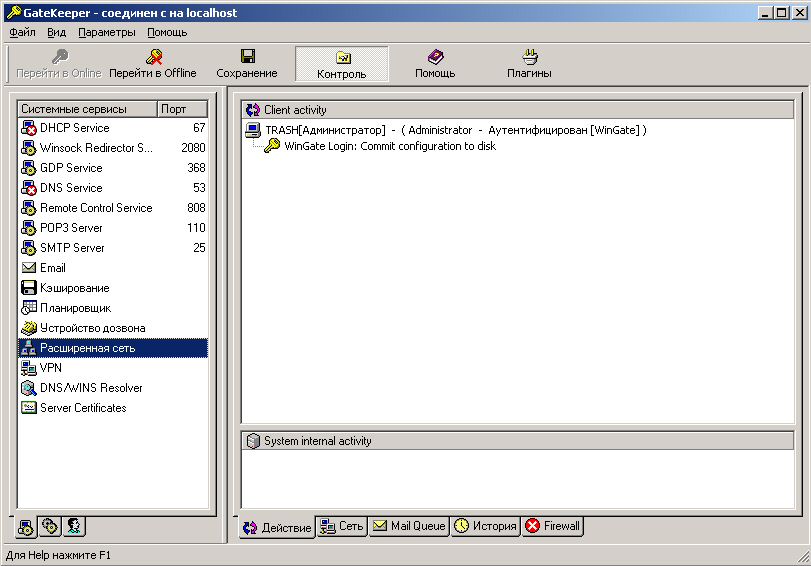
Task: Click the Устройство дозвона phone icon
Action: tap(28, 328)
